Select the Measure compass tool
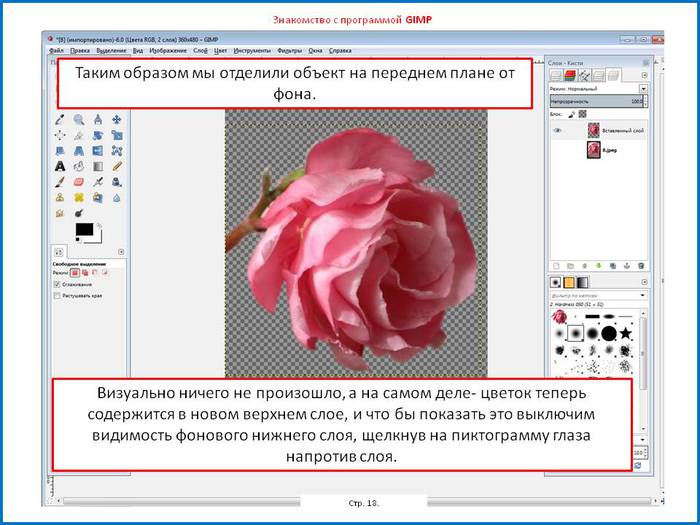 coord(98,120)
